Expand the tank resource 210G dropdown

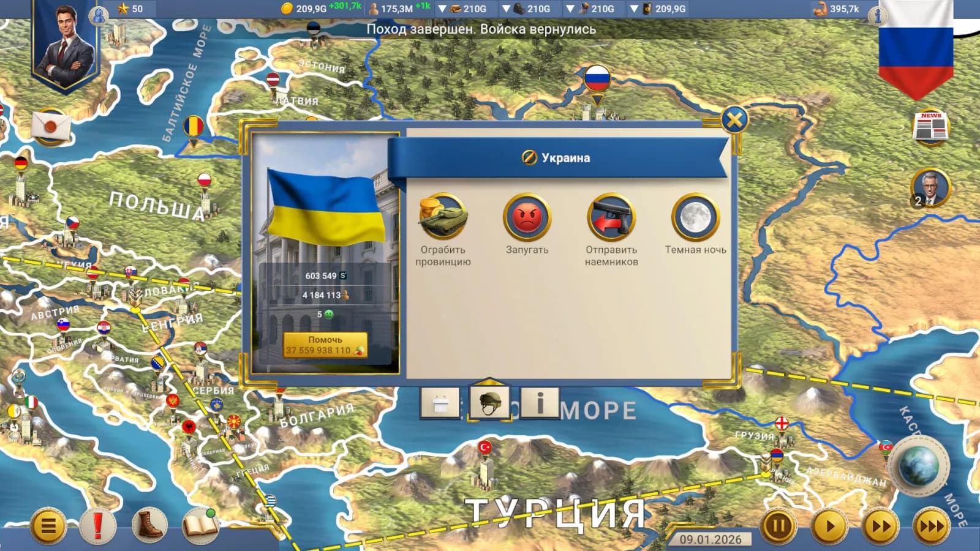click(x=442, y=9)
